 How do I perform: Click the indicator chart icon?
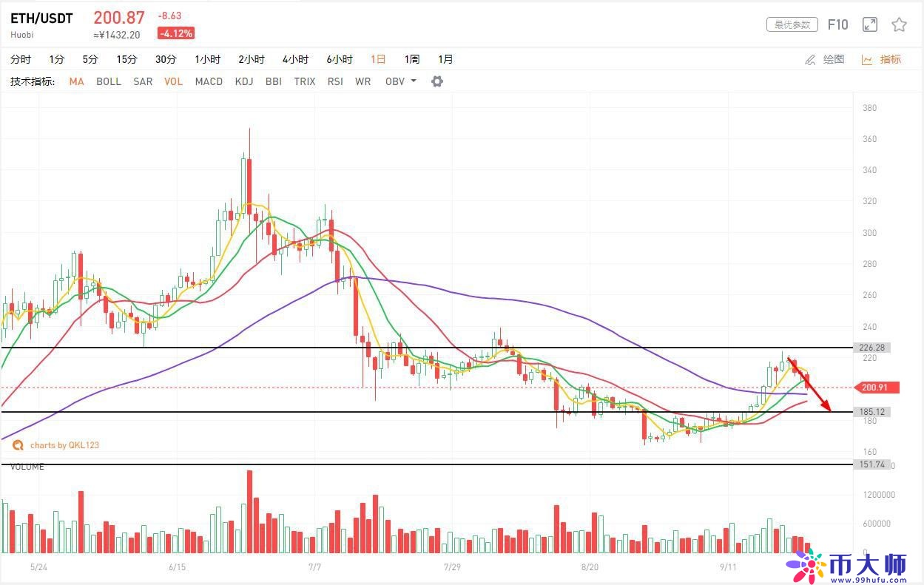(x=867, y=59)
